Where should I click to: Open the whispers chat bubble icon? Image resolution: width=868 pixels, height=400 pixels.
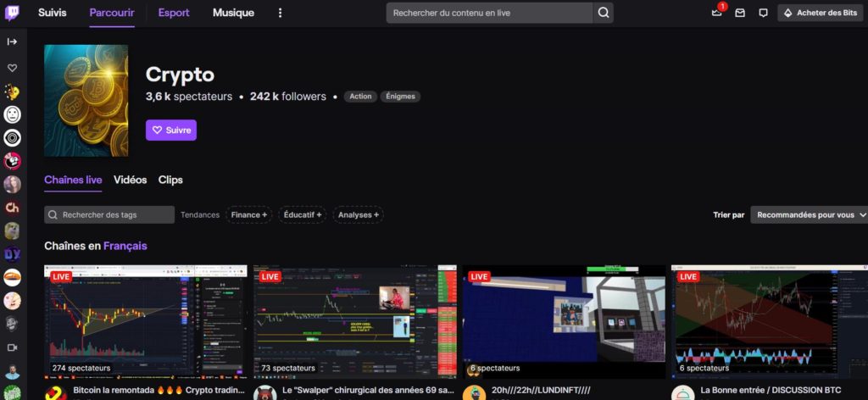[x=763, y=13]
